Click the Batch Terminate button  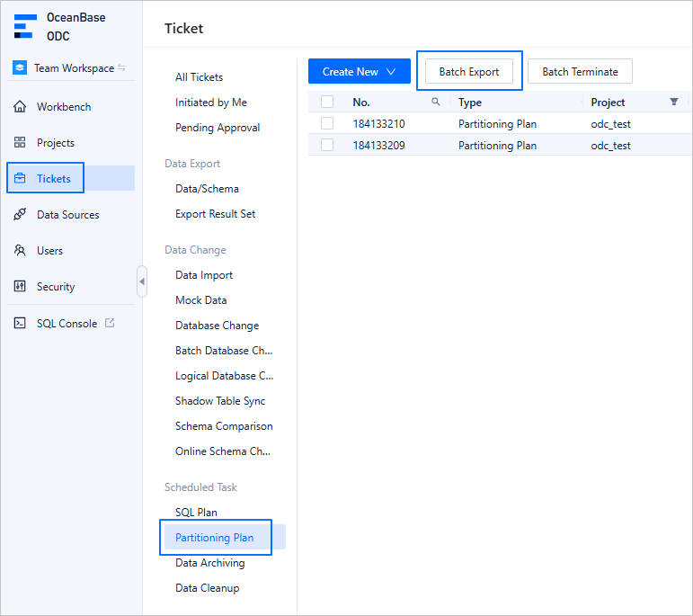click(x=580, y=72)
